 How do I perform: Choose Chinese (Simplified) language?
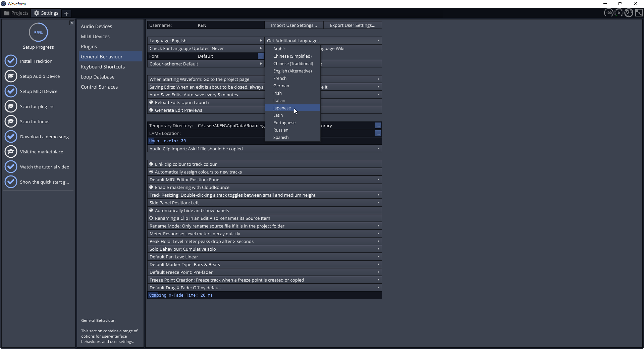(292, 56)
